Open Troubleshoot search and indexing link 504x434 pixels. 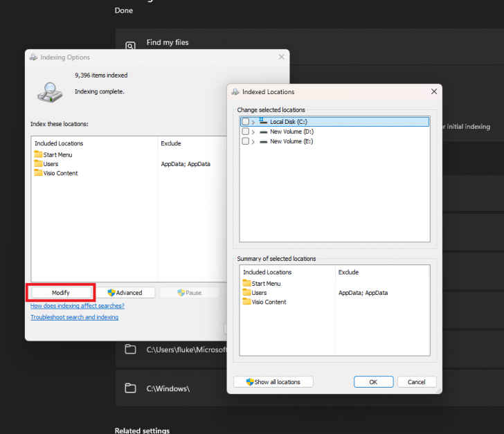pyautogui.click(x=74, y=317)
